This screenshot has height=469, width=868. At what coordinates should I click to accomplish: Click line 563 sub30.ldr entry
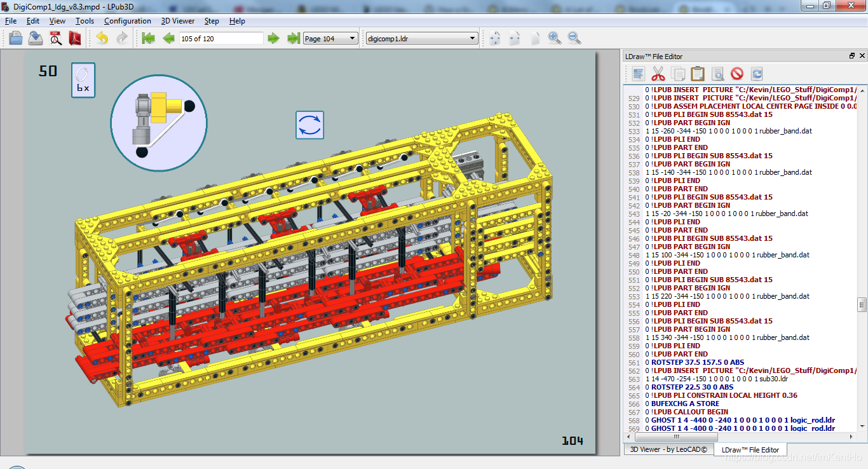pos(716,379)
